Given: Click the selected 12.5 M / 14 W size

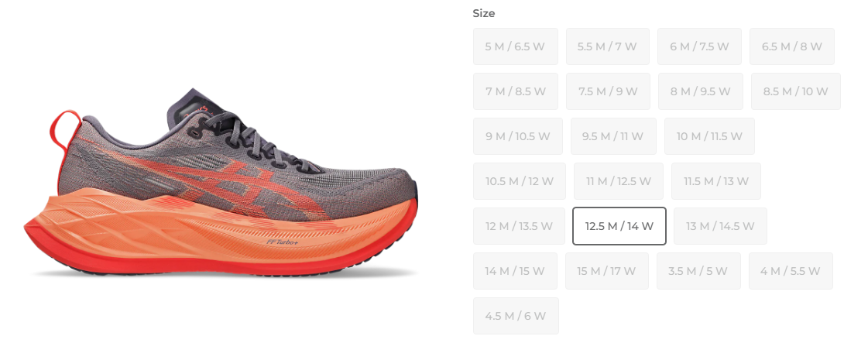Looking at the screenshot, I should (619, 226).
